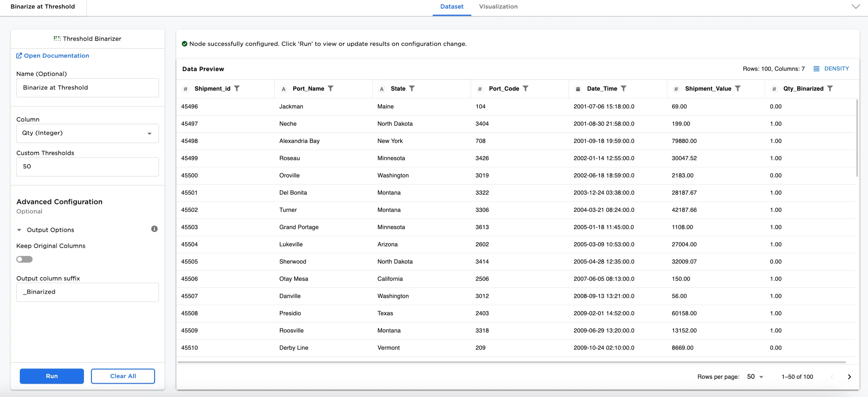Adjust table row density via the DENSITY icon
Image resolution: width=868 pixels, height=397 pixels.
[x=816, y=68]
